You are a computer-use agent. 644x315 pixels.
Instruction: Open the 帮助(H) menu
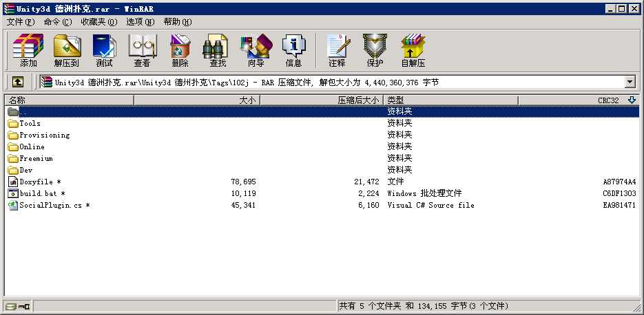tap(178, 22)
